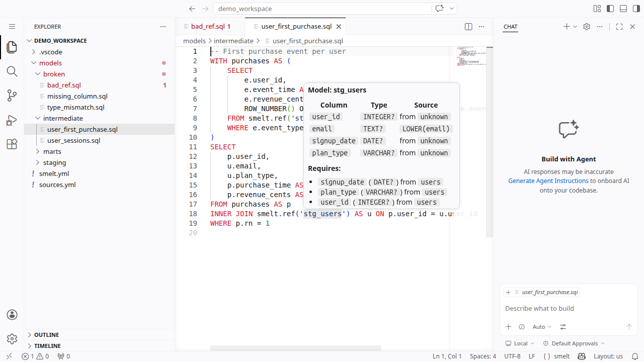Open the Default Approvals dropdown
644x362 pixels.
point(573,343)
